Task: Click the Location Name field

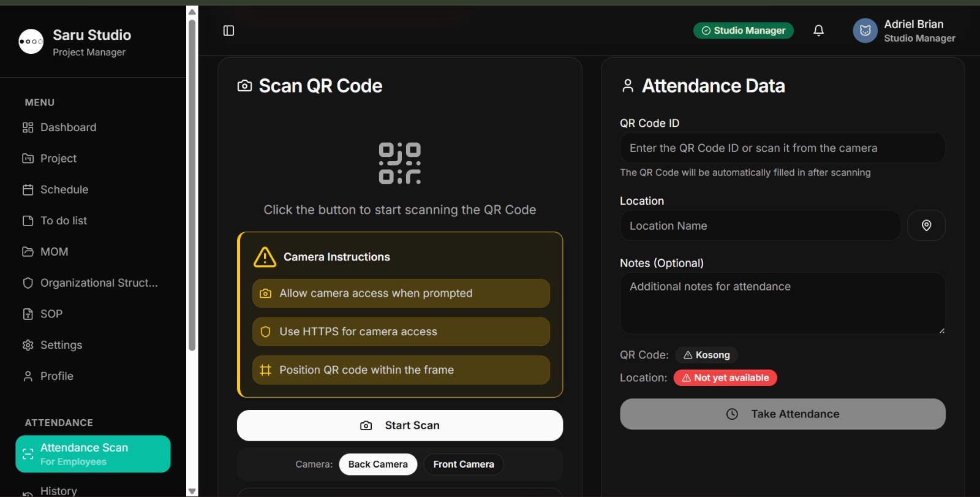Action: point(760,226)
